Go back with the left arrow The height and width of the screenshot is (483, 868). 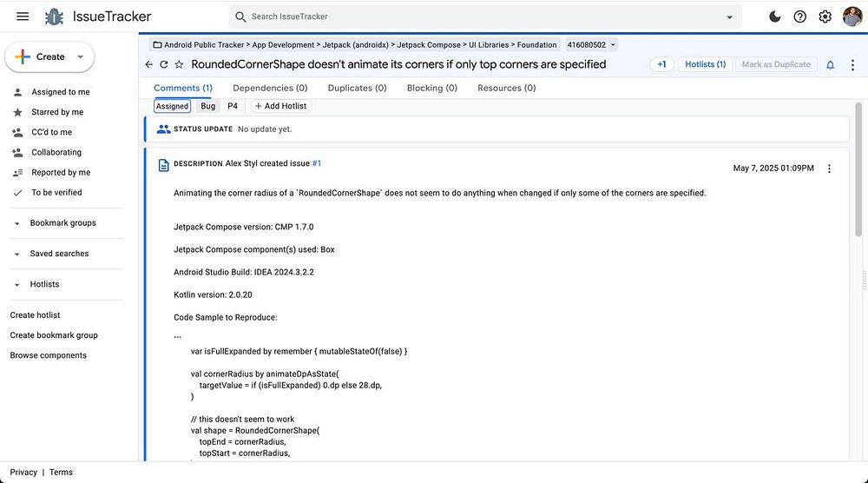tap(149, 64)
